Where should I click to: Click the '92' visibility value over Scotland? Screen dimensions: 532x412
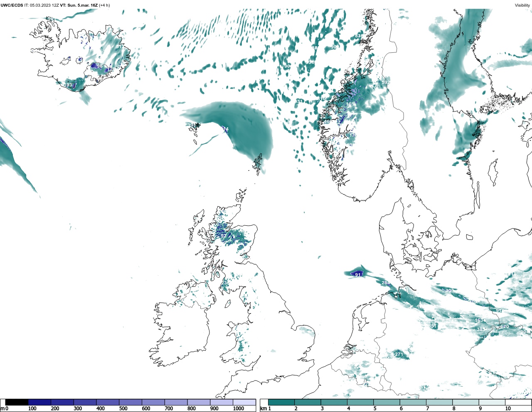(x=223, y=236)
